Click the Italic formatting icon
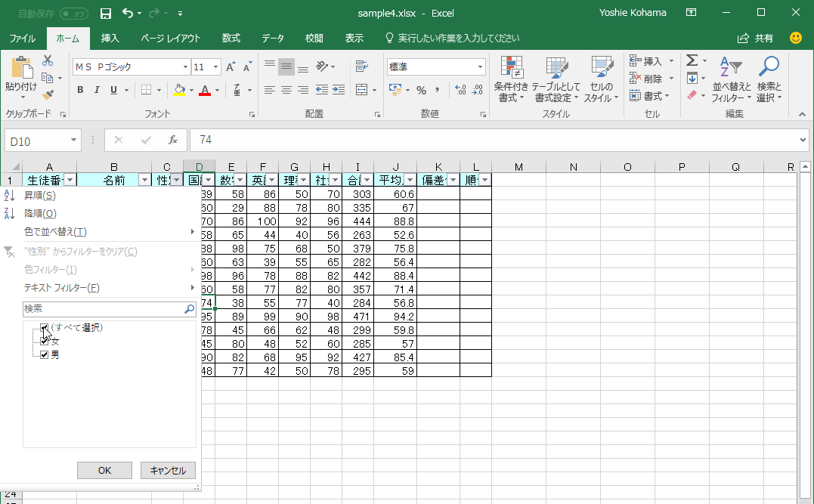Screen dimensions: 814x504 (x=97, y=91)
